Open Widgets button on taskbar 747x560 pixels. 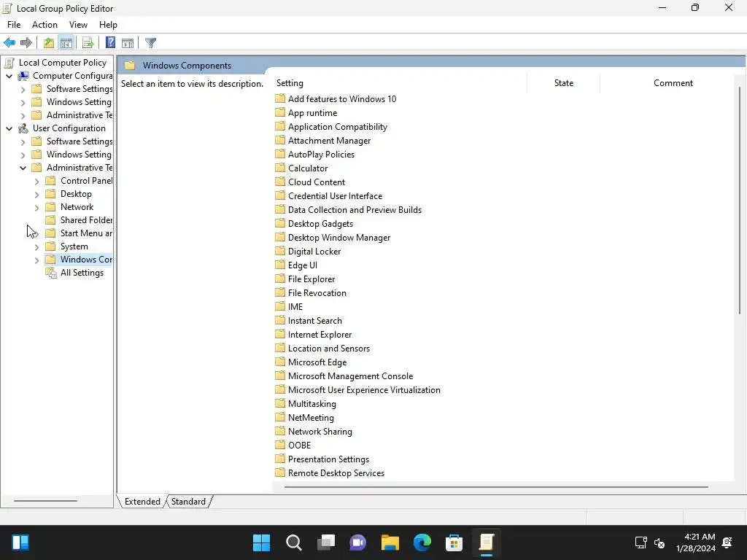pos(20,542)
